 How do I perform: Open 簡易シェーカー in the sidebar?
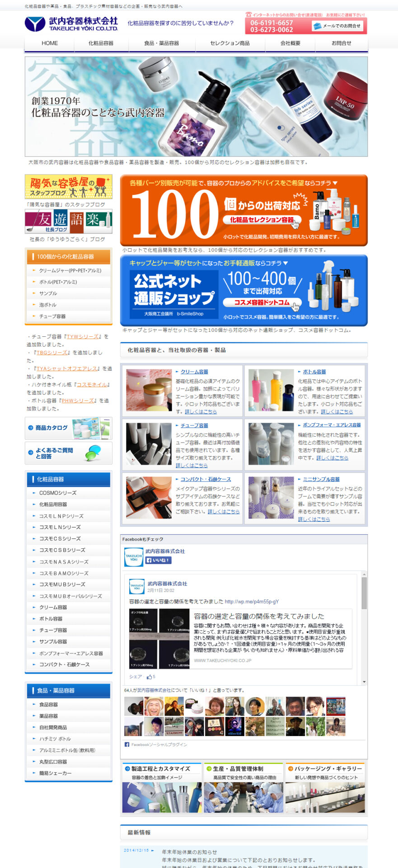point(69,773)
